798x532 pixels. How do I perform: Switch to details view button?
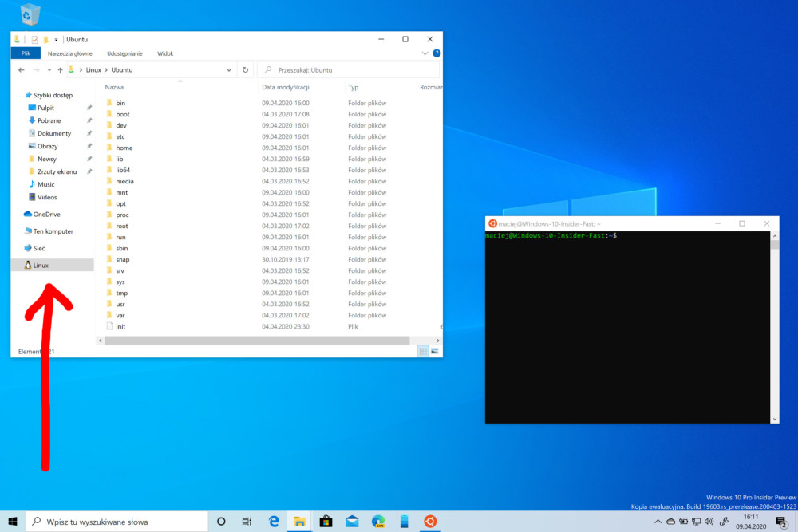click(423, 351)
